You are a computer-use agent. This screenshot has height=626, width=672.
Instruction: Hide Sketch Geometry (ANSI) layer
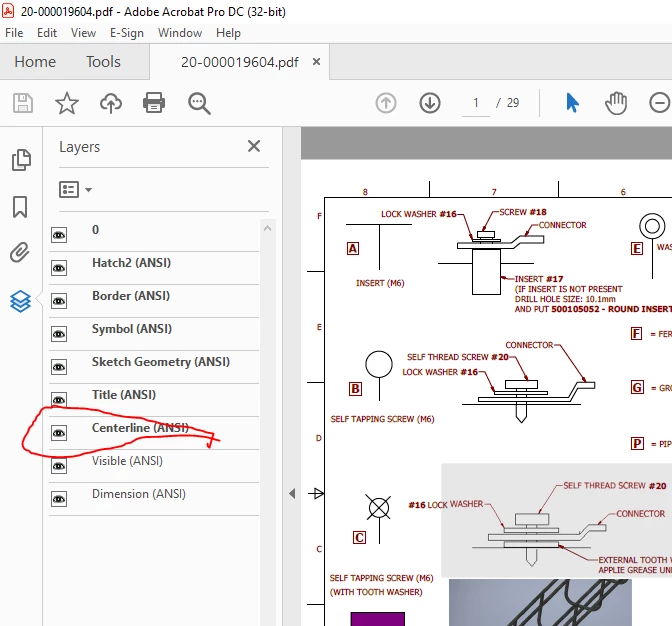(59, 367)
